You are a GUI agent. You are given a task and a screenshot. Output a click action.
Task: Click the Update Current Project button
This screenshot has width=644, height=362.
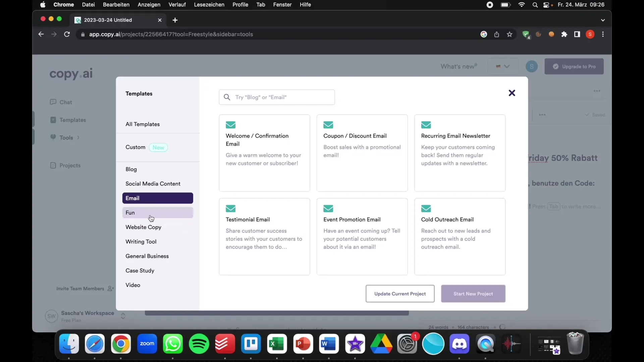pyautogui.click(x=400, y=294)
